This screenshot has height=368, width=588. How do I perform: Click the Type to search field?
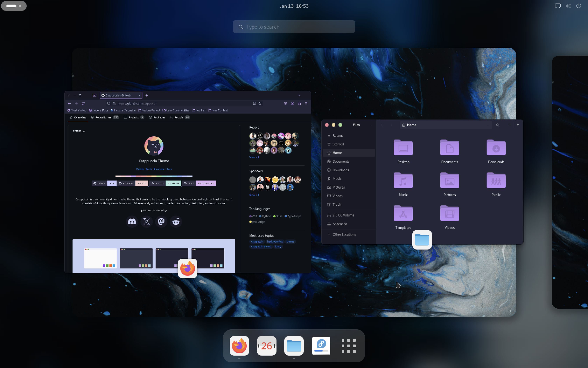pyautogui.click(x=294, y=27)
